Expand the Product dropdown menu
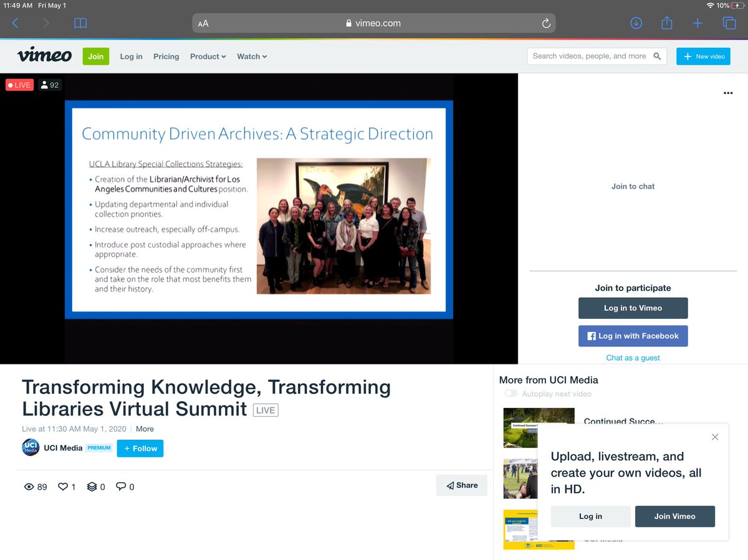This screenshot has height=560, width=748. click(x=208, y=56)
